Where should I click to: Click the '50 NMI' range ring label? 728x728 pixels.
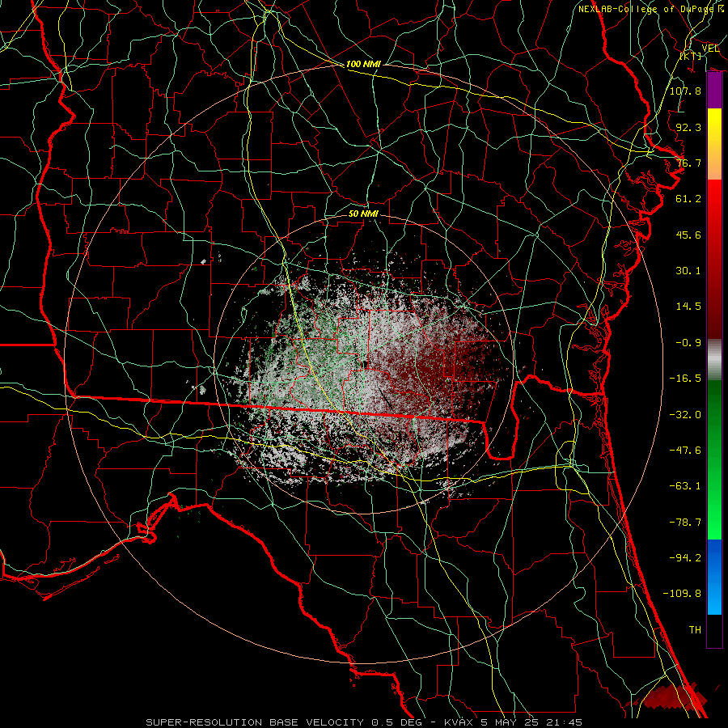pyautogui.click(x=363, y=214)
